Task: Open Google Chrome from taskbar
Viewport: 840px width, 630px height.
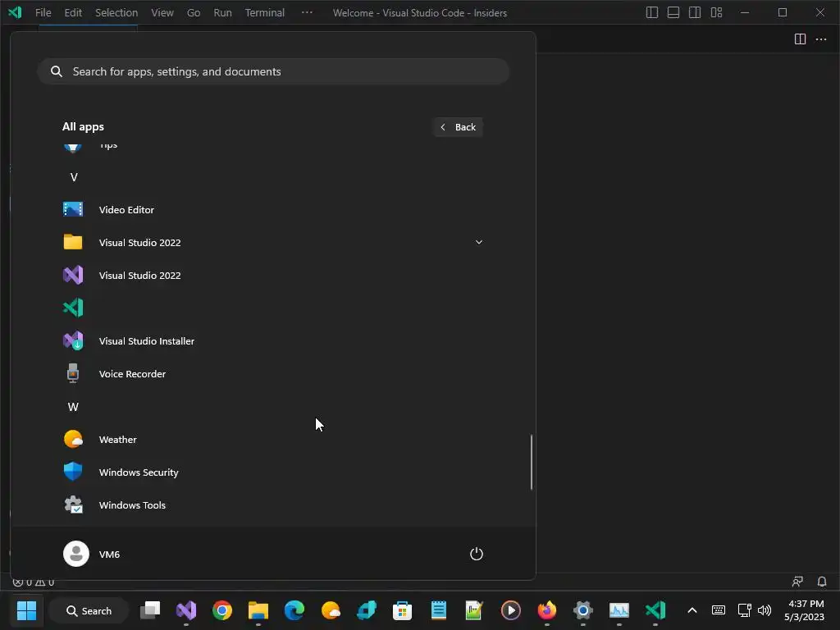Action: click(221, 610)
